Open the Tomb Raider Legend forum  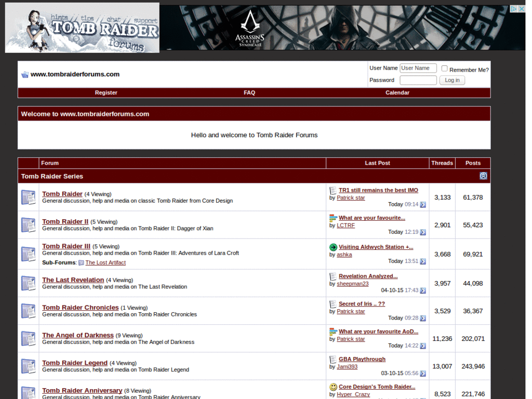[x=74, y=363]
